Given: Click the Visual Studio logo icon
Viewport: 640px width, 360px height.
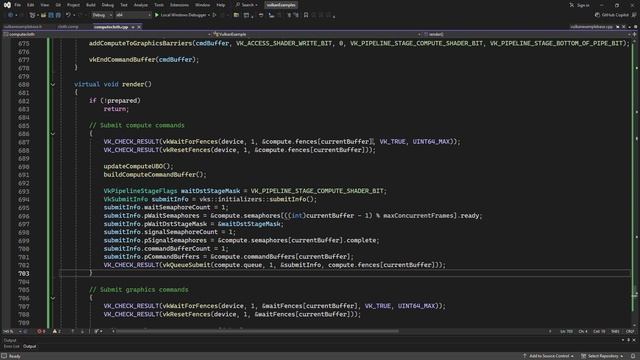Looking at the screenshot, I should point(7,5).
